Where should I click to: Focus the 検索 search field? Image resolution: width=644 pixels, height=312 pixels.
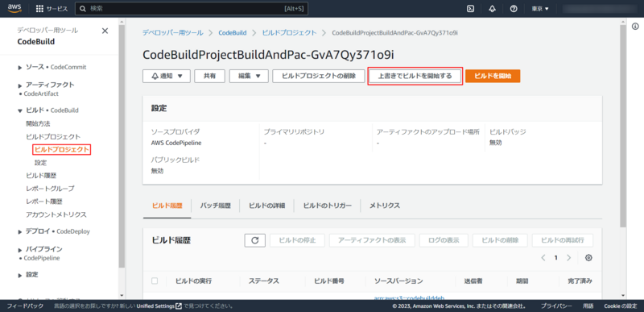(x=192, y=9)
